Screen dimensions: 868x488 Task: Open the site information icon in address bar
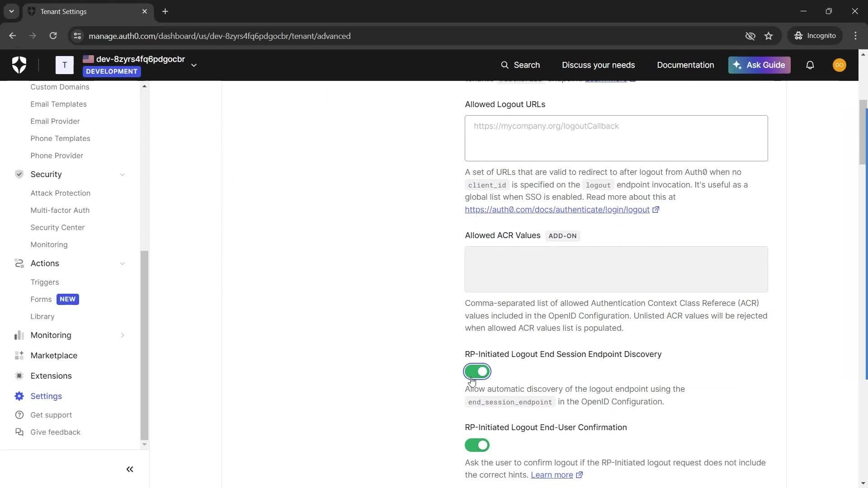click(77, 36)
